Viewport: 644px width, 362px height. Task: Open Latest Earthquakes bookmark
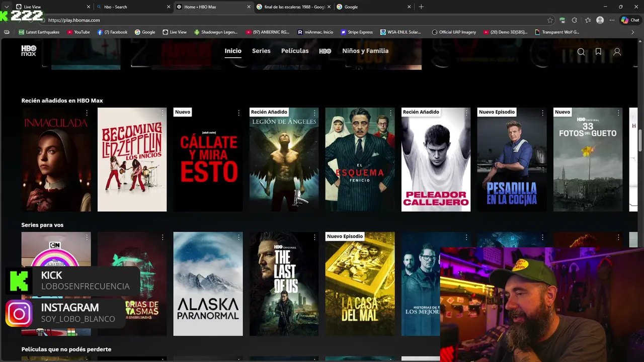[x=39, y=32]
